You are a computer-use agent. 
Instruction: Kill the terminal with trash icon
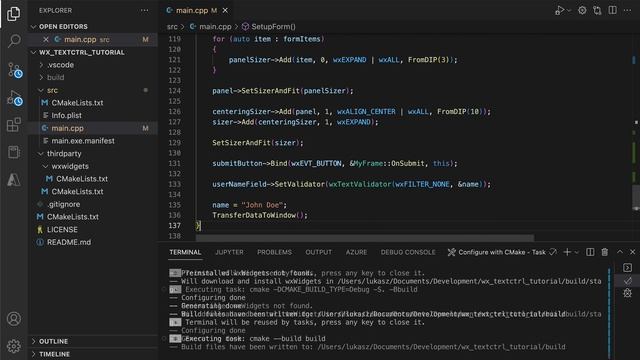(604, 252)
